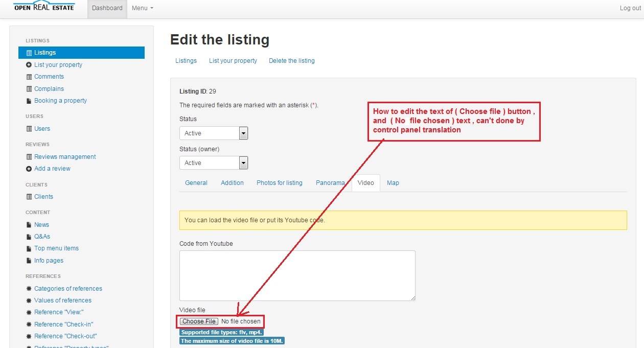Open the Status dropdown
Screen dimensions: 644x348
[213, 133]
